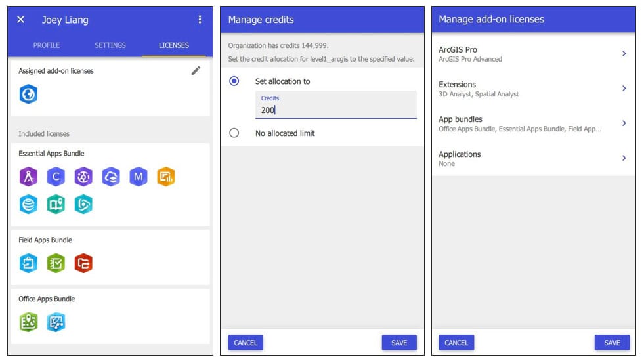Select the "Set allocation to" radio button

234,81
